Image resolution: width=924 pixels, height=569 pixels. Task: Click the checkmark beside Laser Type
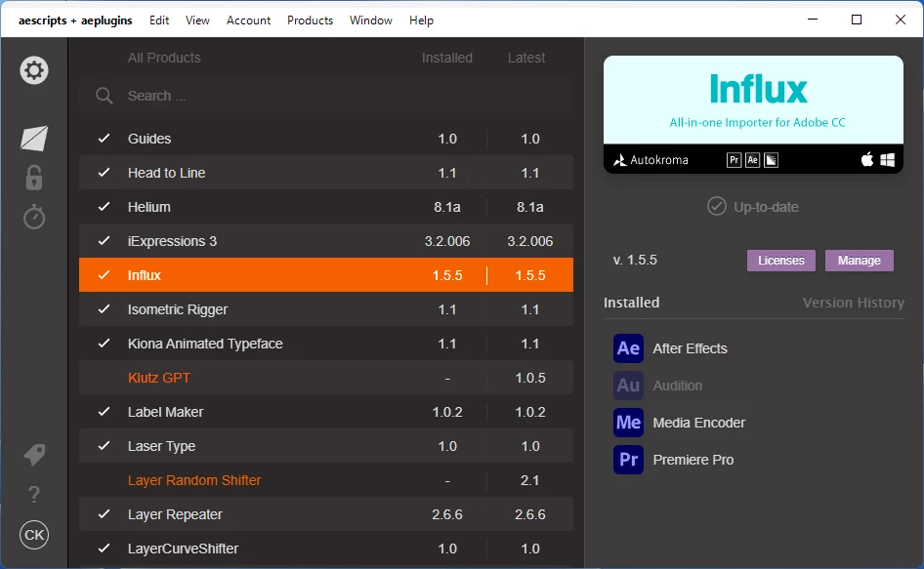tap(104, 446)
